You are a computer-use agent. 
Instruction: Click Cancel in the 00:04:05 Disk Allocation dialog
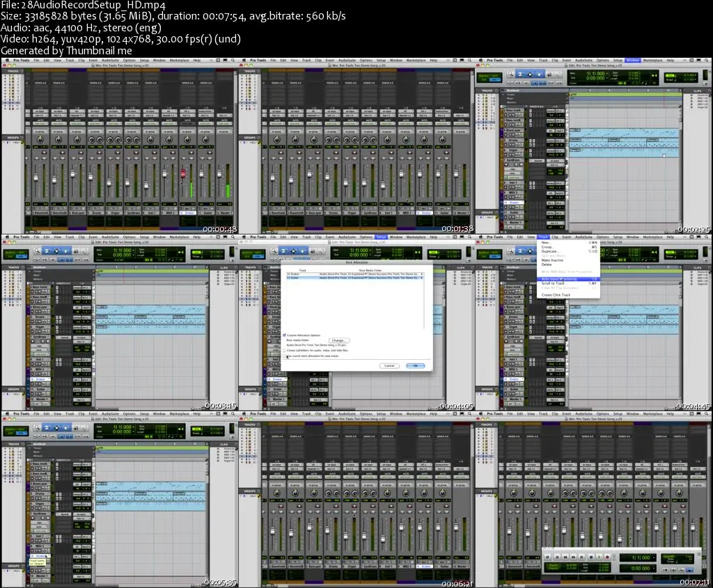pyautogui.click(x=389, y=366)
